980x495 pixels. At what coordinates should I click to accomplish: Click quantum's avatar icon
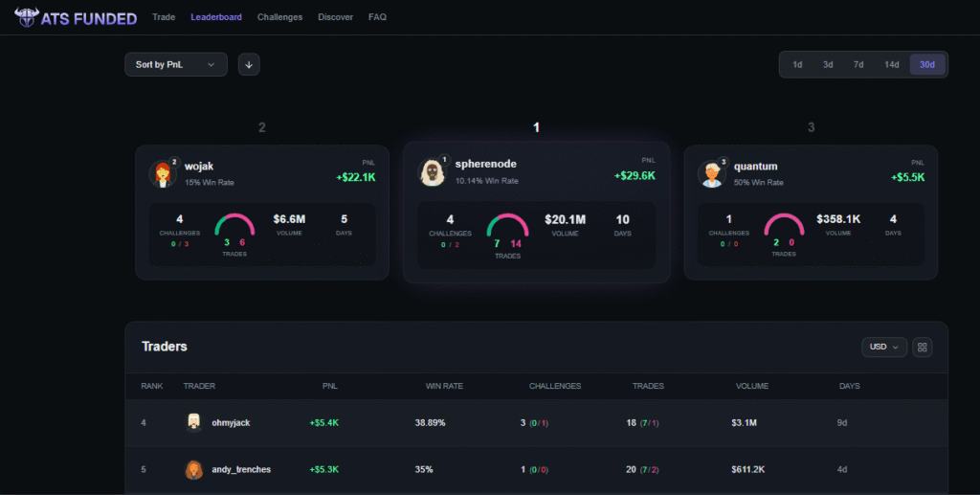(712, 174)
